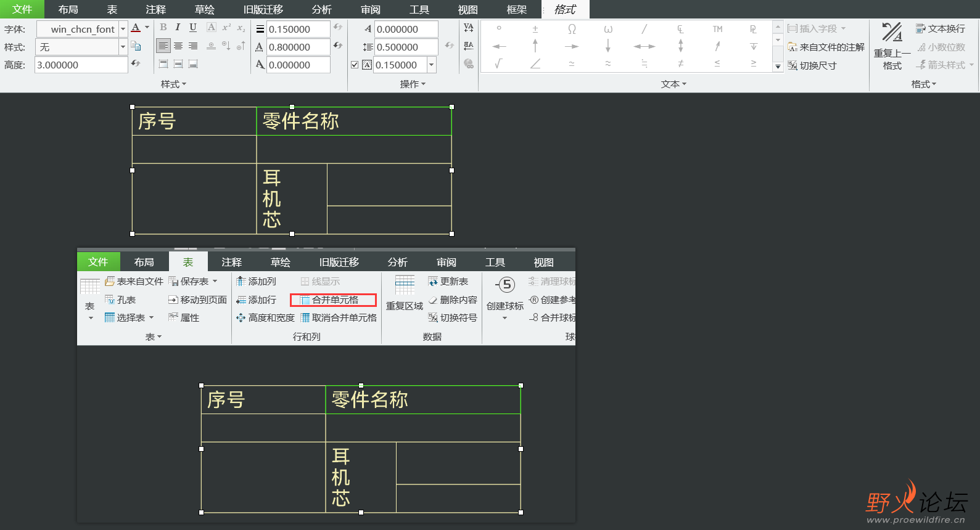Set vertical alignment to middle
Viewport: 980px width, 530px height.
(x=178, y=64)
